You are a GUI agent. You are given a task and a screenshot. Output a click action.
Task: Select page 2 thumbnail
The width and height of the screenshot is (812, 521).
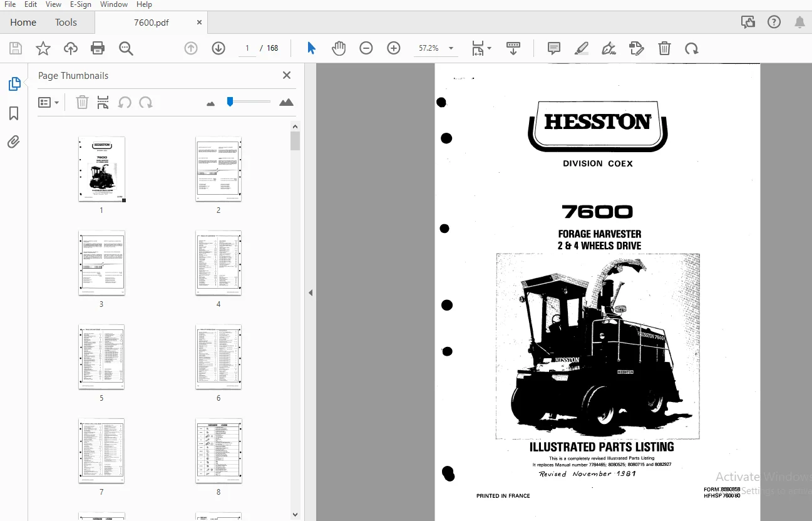(x=218, y=169)
